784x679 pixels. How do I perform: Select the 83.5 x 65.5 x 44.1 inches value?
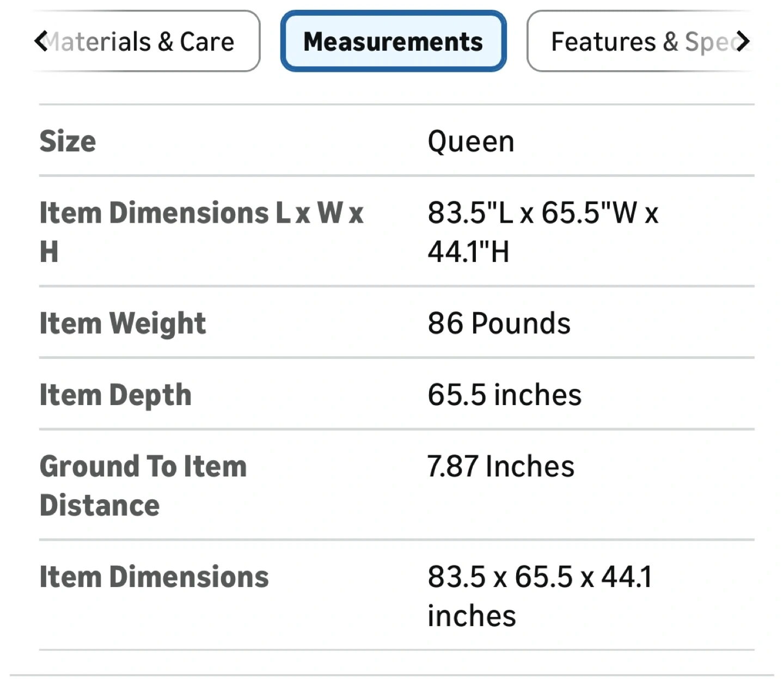coord(539,596)
